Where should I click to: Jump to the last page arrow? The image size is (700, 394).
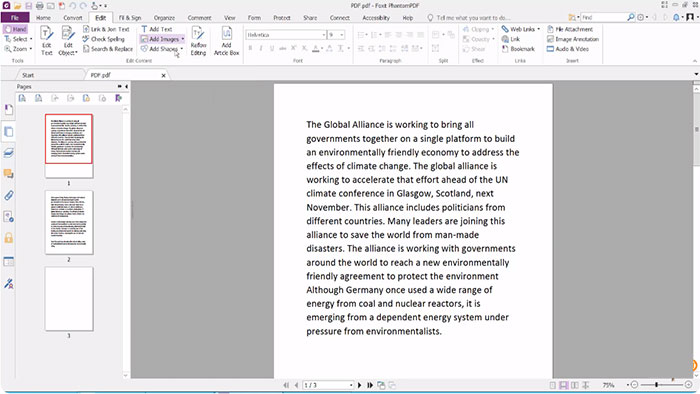pos(370,385)
